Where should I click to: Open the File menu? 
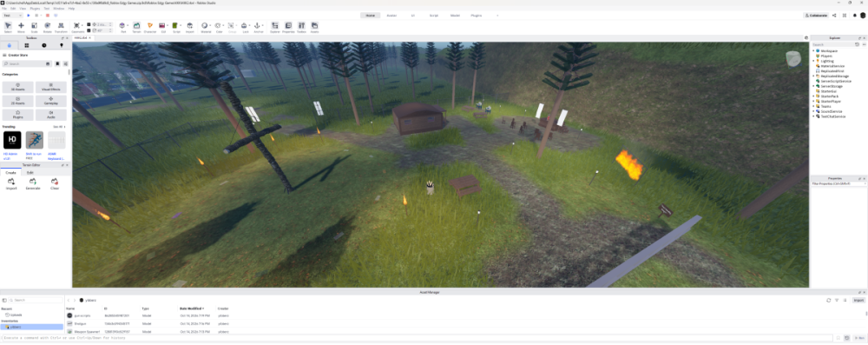(3, 9)
